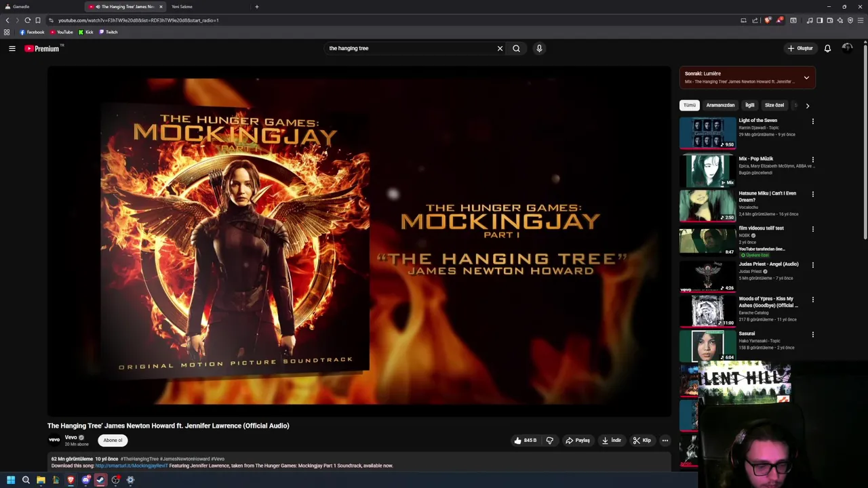This screenshot has height=488, width=868.
Task: Play Judas Priest - Angel (Audio) thumbnail
Action: point(707,277)
